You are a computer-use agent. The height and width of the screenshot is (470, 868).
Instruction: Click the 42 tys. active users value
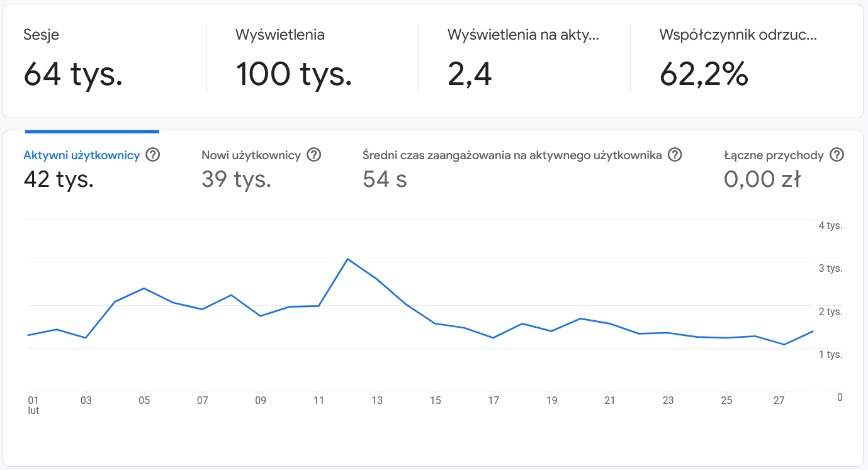pos(59,180)
